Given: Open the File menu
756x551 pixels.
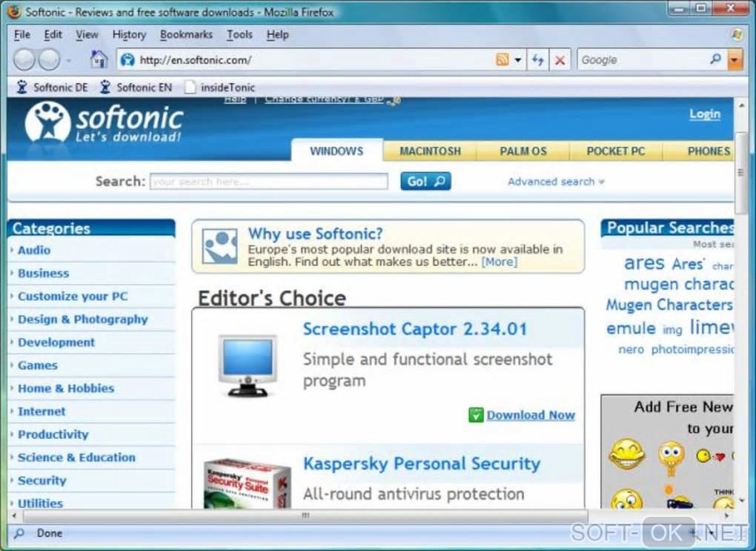Looking at the screenshot, I should pyautogui.click(x=22, y=35).
